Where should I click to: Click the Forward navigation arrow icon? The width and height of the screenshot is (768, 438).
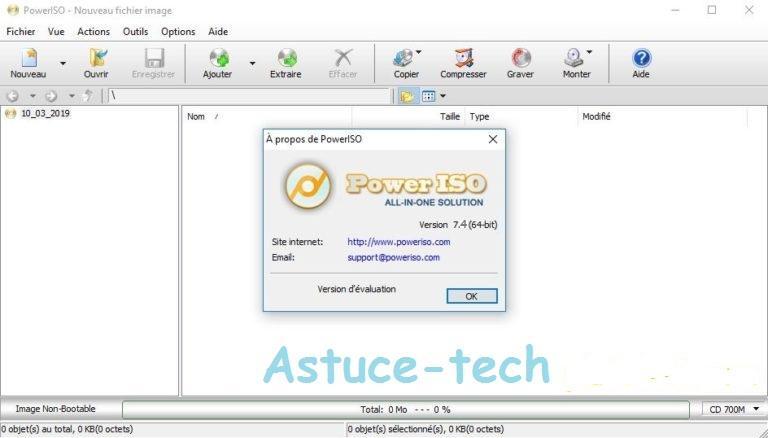(x=51, y=96)
